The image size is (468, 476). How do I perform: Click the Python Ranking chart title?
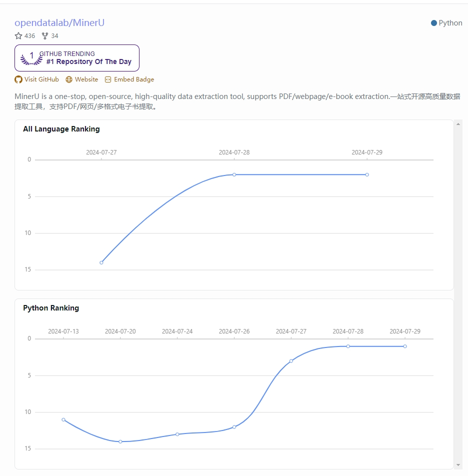51,308
